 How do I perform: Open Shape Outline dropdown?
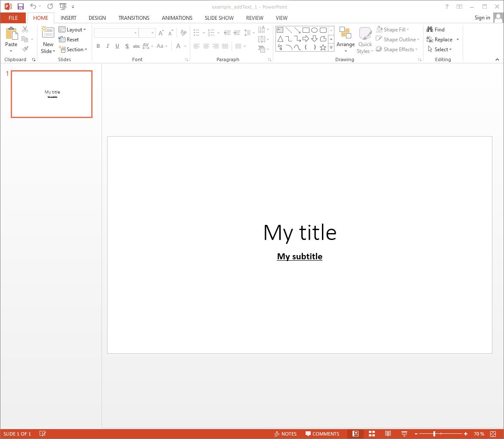398,39
